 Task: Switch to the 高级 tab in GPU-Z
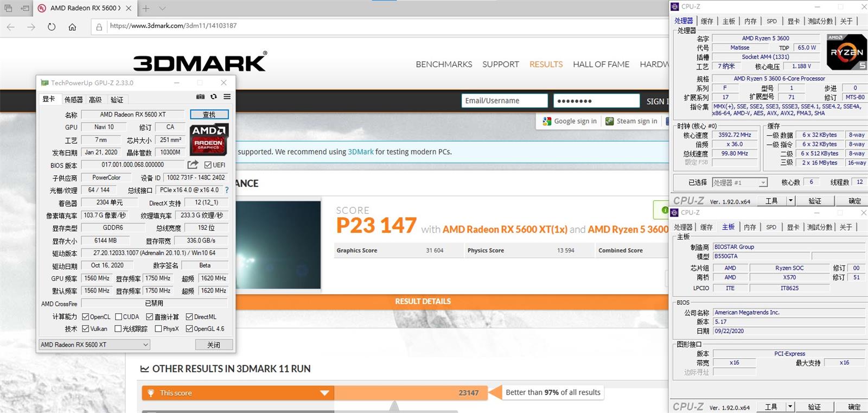pos(95,99)
